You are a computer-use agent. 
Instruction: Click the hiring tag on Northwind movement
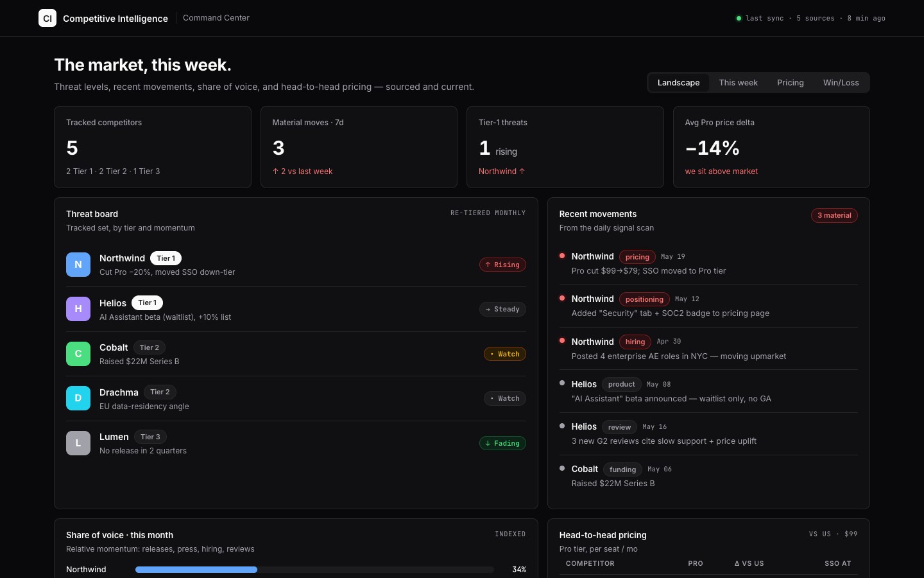pos(635,342)
